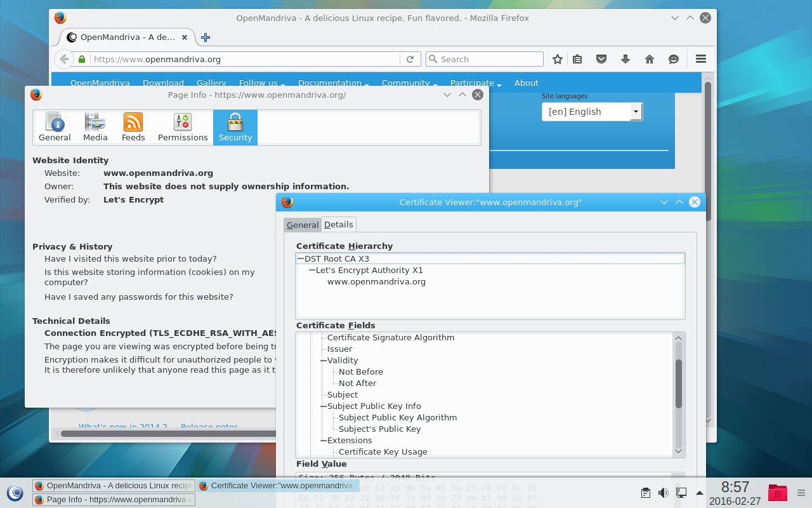Click the Certificate Fields scroll up arrow
The width and height of the screenshot is (812, 508).
679,338
